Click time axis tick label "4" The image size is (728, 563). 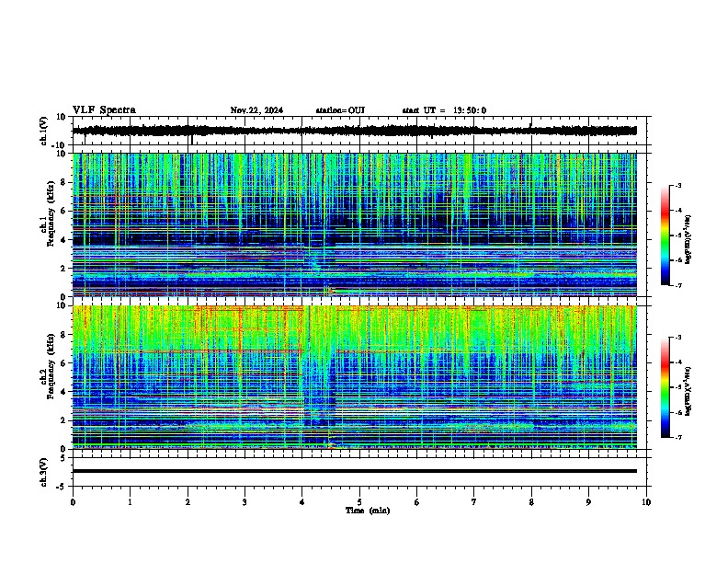pyautogui.click(x=302, y=502)
